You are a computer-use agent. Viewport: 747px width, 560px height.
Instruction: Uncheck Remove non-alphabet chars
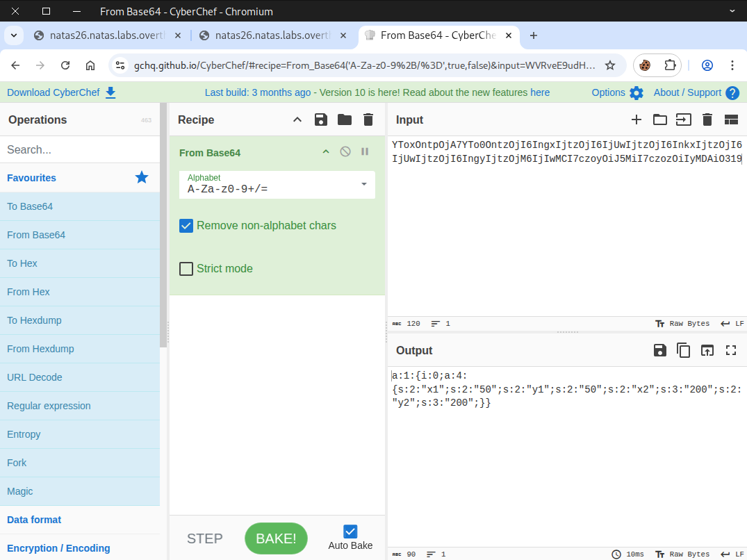coord(186,226)
